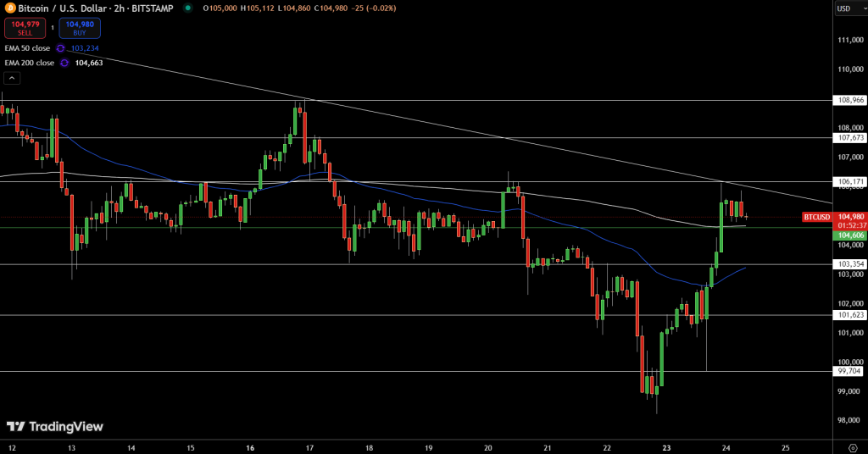Open chart settings gear at bottom right
Screen dimensions: 868x454
tap(853, 448)
